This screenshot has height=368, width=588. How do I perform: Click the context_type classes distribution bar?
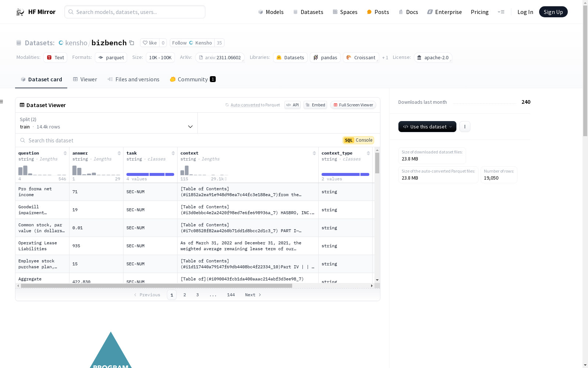pyautogui.click(x=345, y=174)
